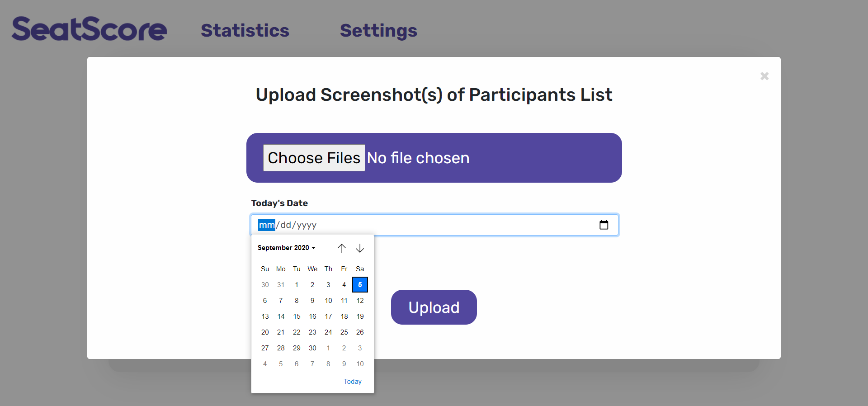The height and width of the screenshot is (406, 868).
Task: Choose September 28 in the calendar
Action: (281, 348)
